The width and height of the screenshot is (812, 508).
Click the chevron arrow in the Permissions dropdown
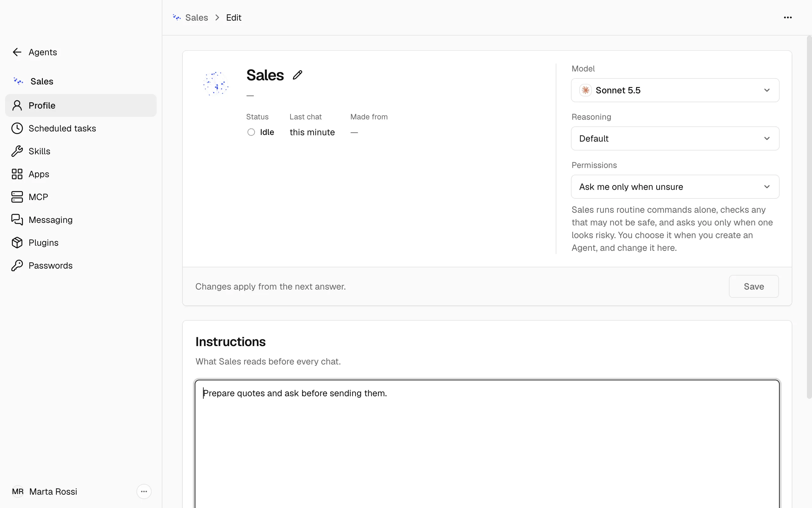[x=767, y=187]
